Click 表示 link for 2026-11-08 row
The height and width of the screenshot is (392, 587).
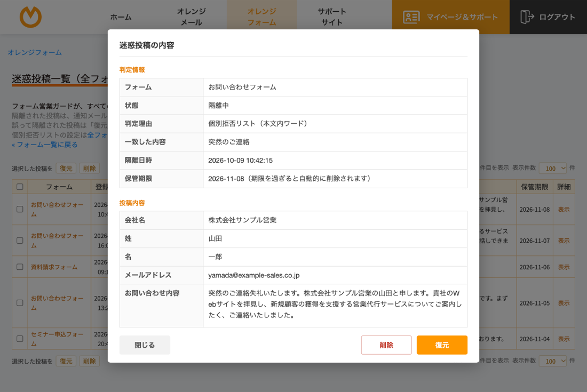click(564, 210)
